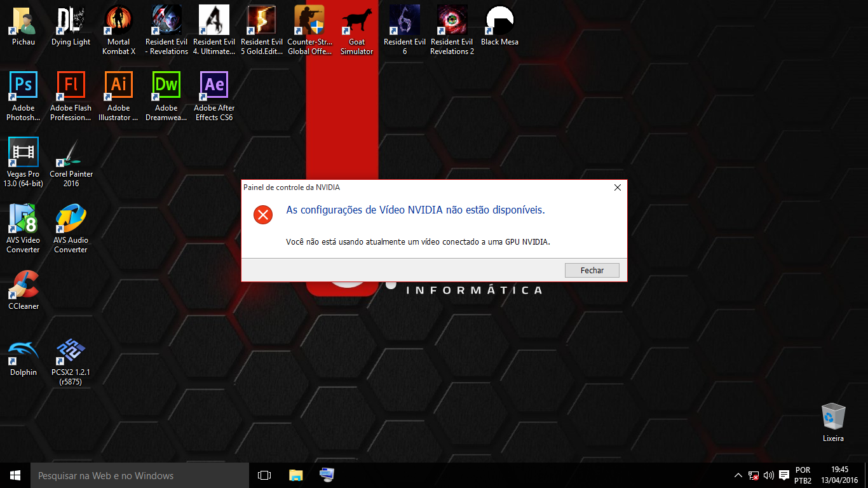Select the Adobe Illustrator shortcut
The image size is (868, 488).
(119, 97)
